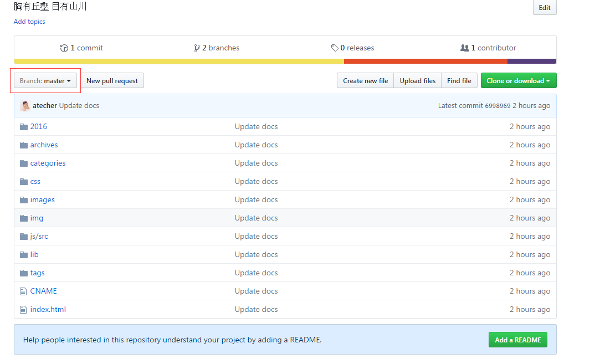
Task: Click the contributors people icon
Action: tap(465, 48)
